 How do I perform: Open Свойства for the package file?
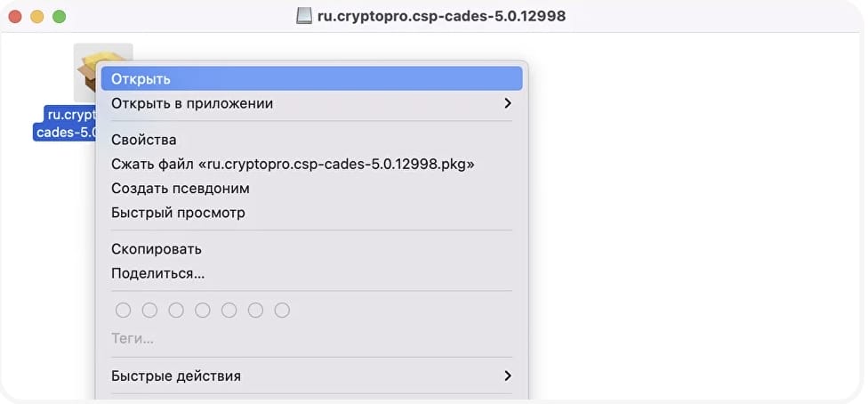pos(144,140)
